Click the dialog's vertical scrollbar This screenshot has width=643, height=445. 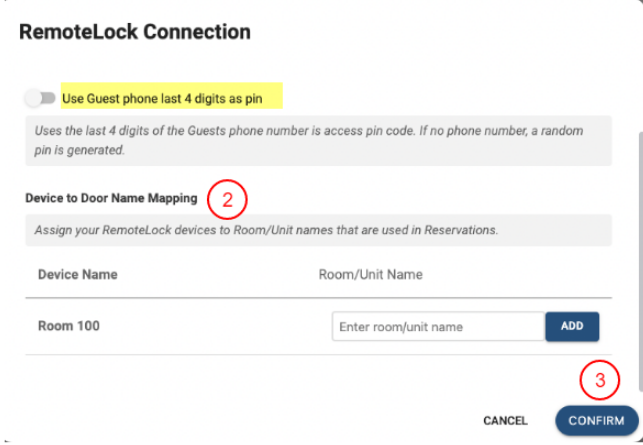point(637,250)
